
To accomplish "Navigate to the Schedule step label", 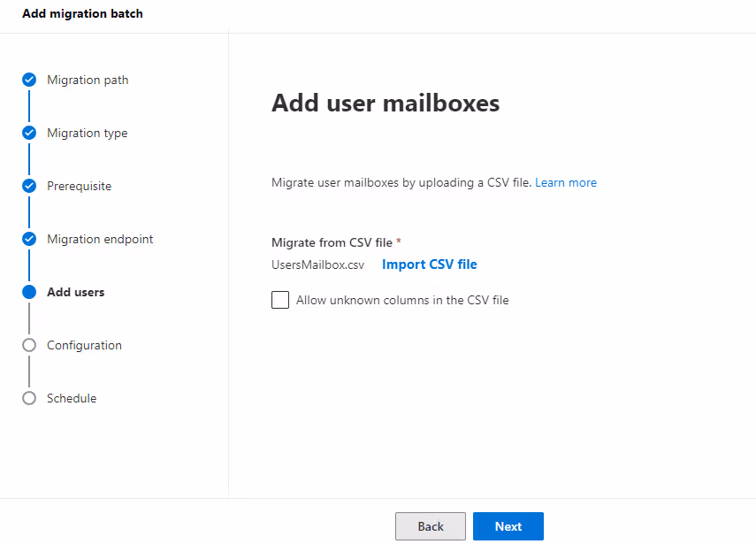I will click(x=72, y=398).
